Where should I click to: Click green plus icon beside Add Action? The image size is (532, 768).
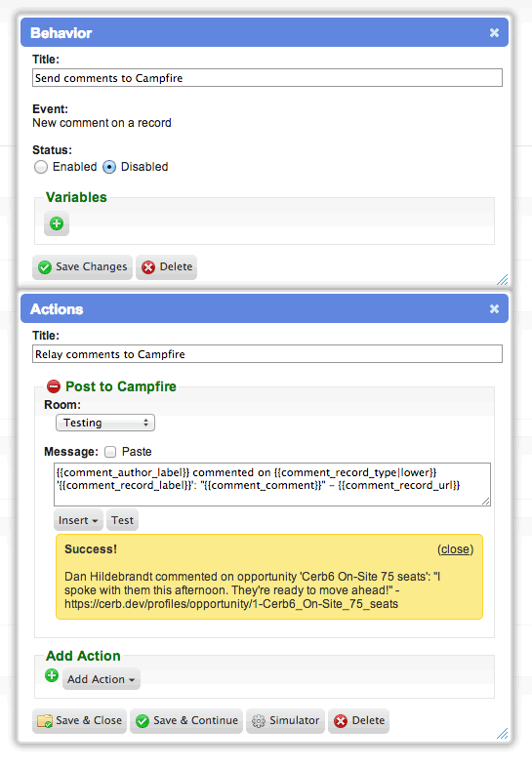pos(52,676)
